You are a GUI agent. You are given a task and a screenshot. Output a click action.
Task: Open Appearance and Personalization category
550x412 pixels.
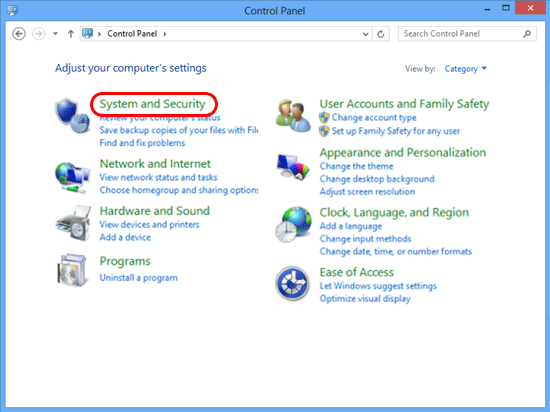403,153
